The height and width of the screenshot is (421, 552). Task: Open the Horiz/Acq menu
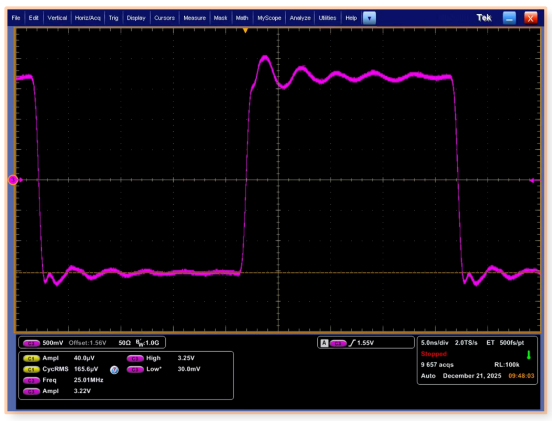[88, 18]
